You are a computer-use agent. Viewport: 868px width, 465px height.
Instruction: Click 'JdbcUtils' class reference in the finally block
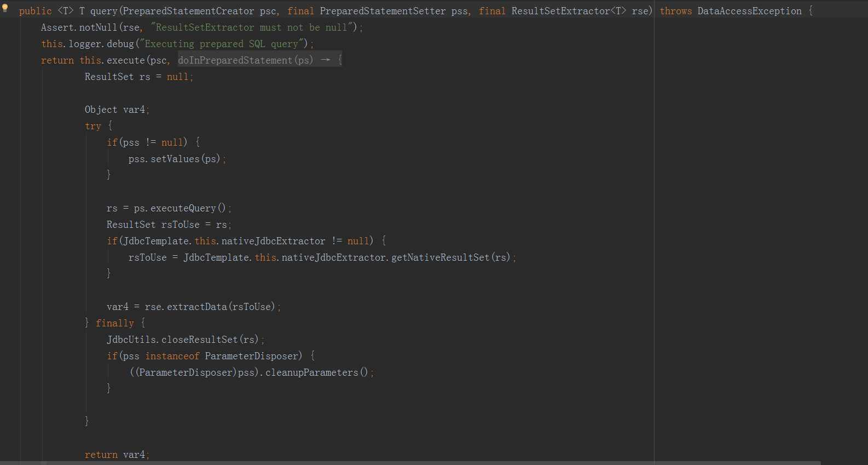coord(131,340)
